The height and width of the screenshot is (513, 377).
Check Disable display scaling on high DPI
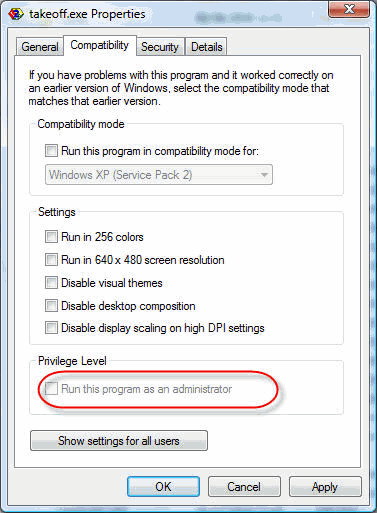[51, 328]
